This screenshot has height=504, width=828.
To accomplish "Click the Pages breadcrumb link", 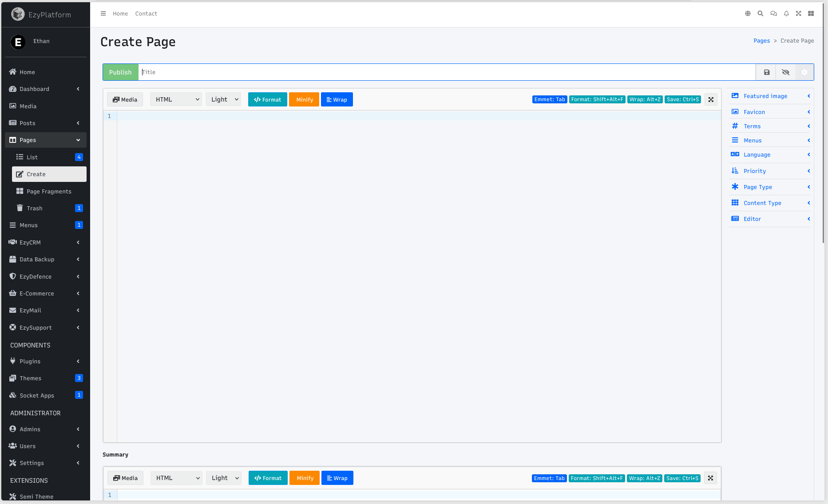I will pos(761,41).
